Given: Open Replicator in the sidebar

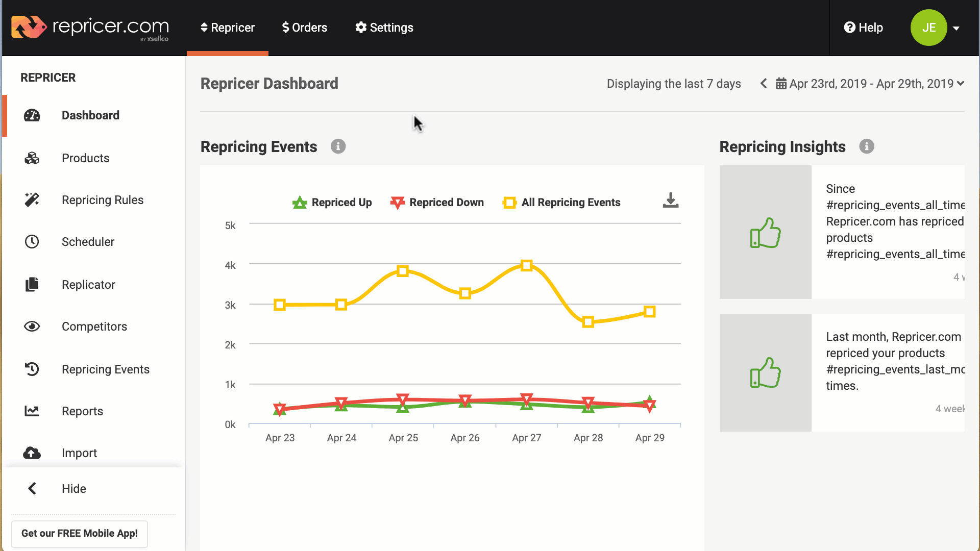Looking at the screenshot, I should [x=88, y=285].
